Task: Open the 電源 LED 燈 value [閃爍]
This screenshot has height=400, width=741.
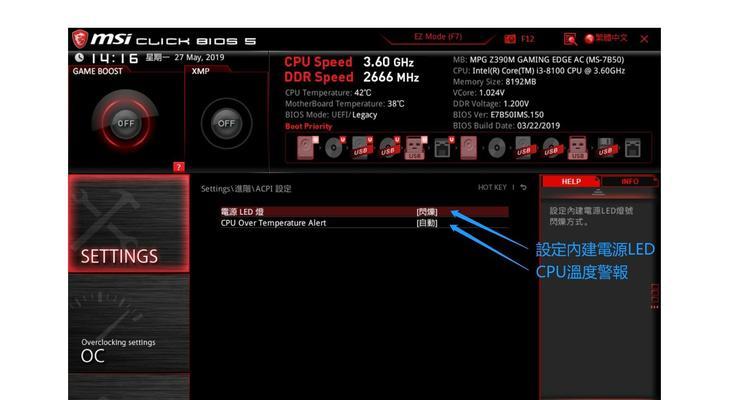Action: click(427, 212)
